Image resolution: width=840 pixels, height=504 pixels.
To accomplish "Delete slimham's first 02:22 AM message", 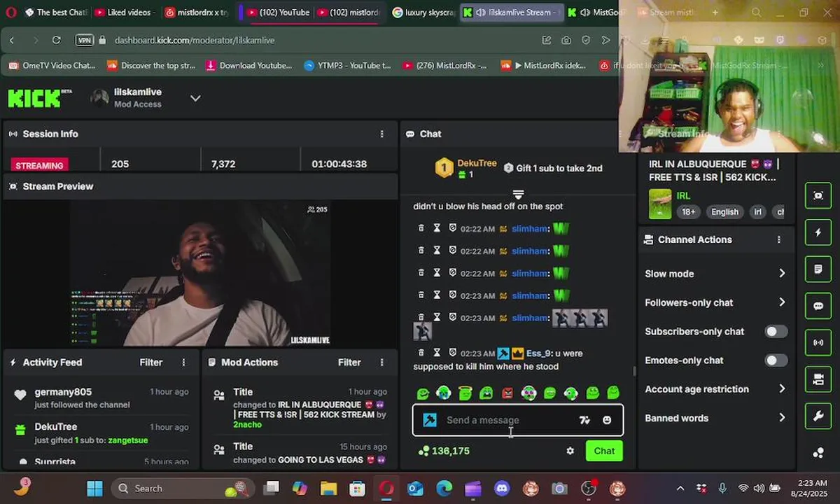I will 421,228.
